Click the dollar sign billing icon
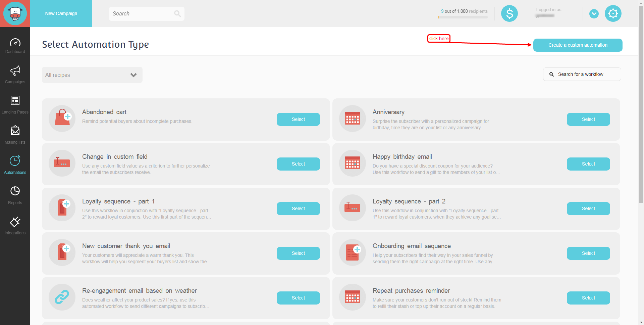This screenshot has width=644, height=325. tap(509, 14)
